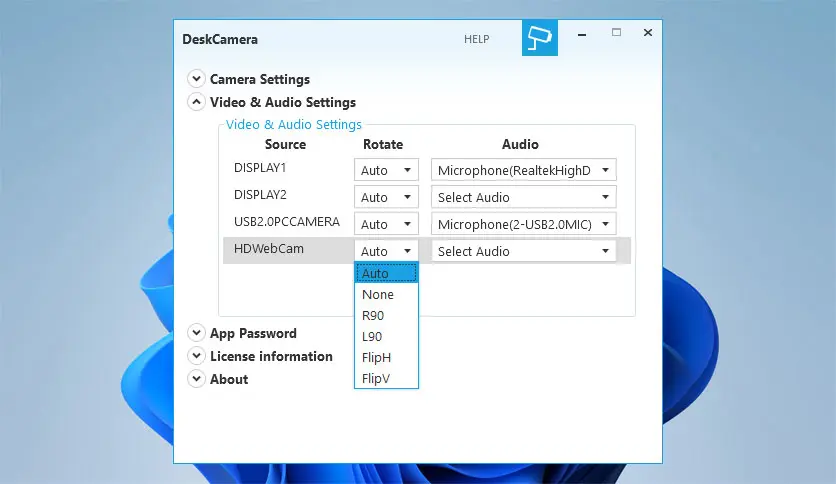Screen dimensions: 836x484
Task: Open the DISPLAY1 audio dropdown showing Microphone(RealtekHighD
Action: pyautogui.click(x=524, y=170)
